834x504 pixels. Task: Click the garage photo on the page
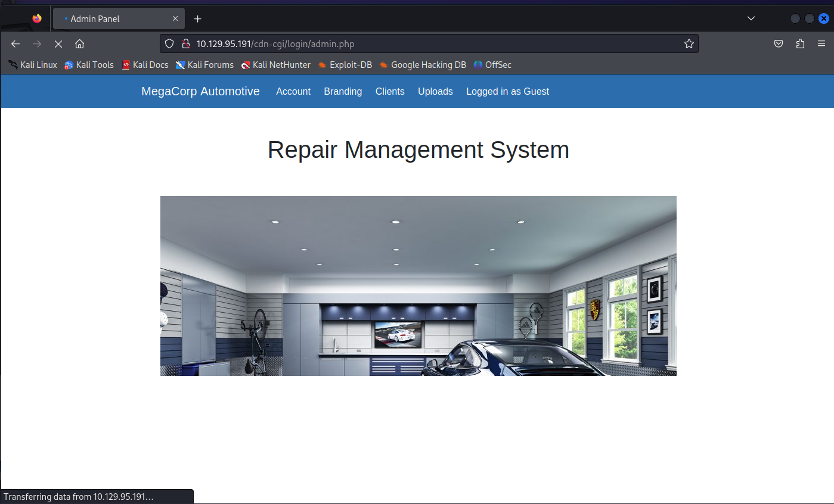(418, 286)
